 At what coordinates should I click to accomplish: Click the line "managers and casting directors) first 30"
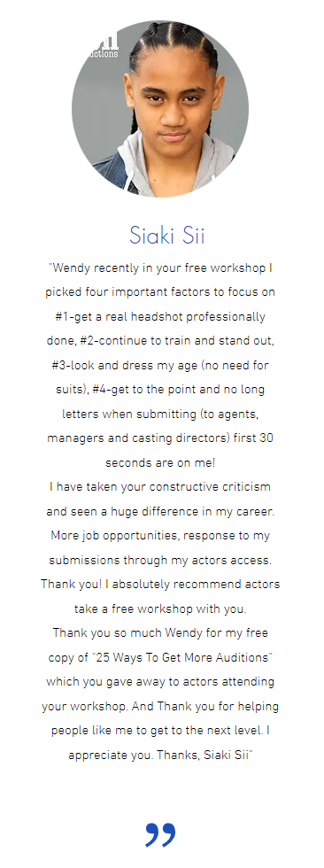160,438
